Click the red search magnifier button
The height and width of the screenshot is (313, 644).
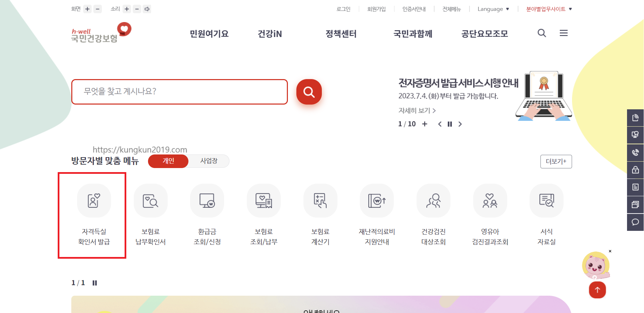309,92
